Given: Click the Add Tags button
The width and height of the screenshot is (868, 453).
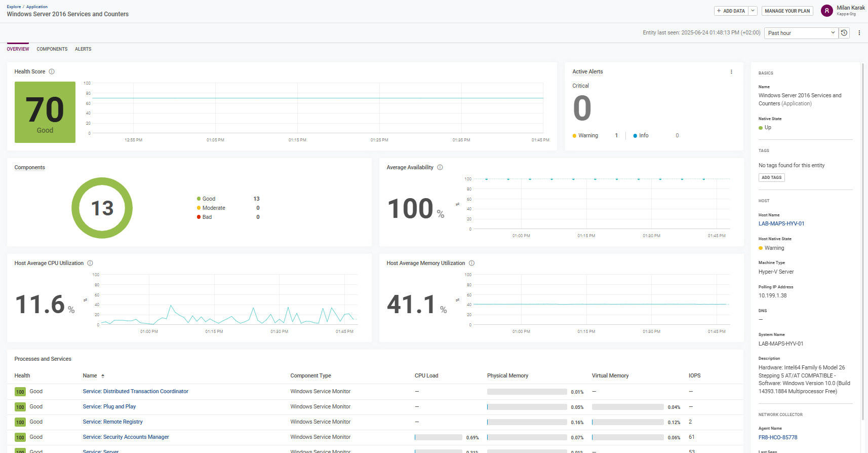Looking at the screenshot, I should [x=771, y=178].
